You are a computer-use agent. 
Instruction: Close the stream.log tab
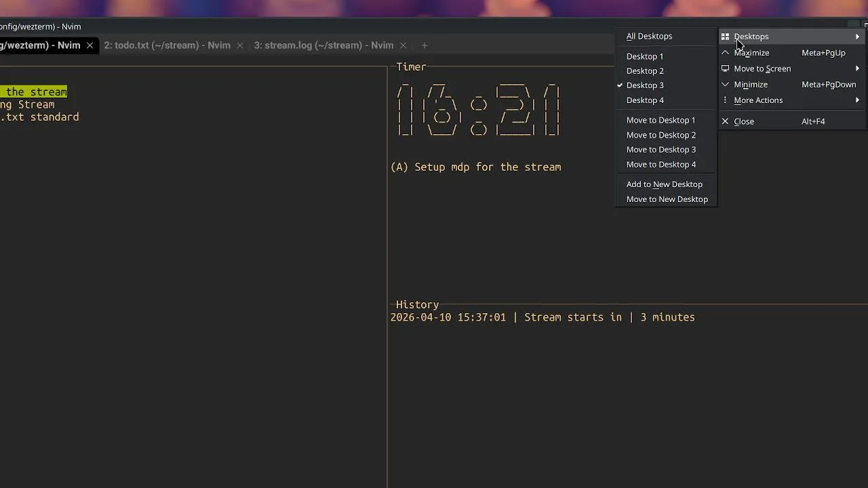[403, 45]
